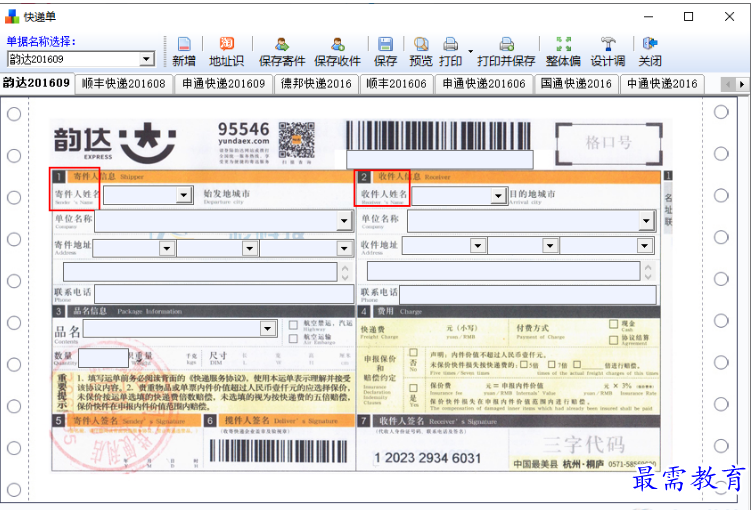Check 否 (No) insurance declaration box
This screenshot has height=510, width=754.
413,353
